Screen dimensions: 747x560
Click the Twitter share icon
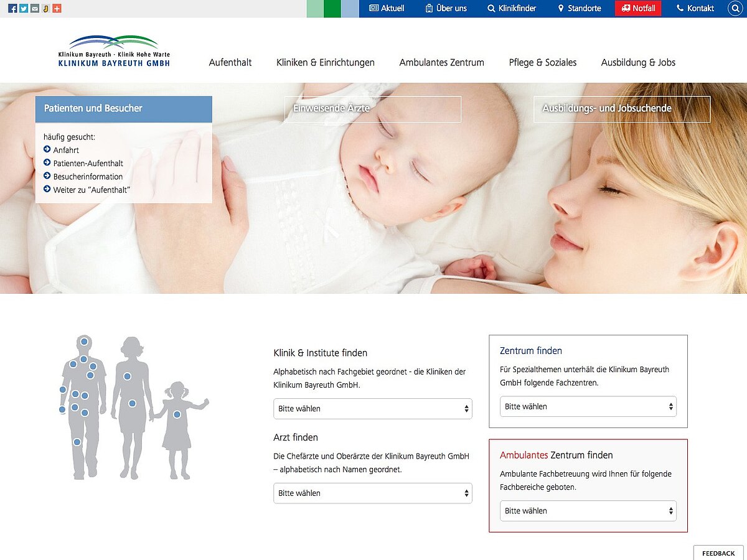(x=24, y=9)
